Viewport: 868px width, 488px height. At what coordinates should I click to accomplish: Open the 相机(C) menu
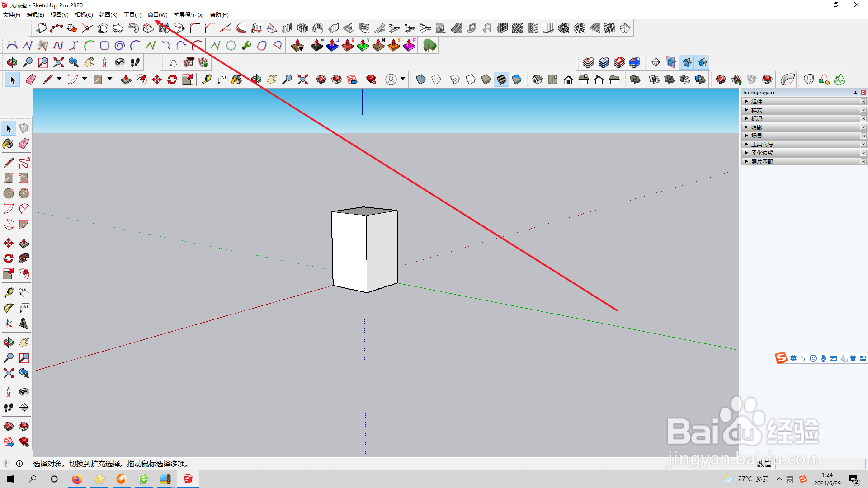pyautogui.click(x=84, y=14)
